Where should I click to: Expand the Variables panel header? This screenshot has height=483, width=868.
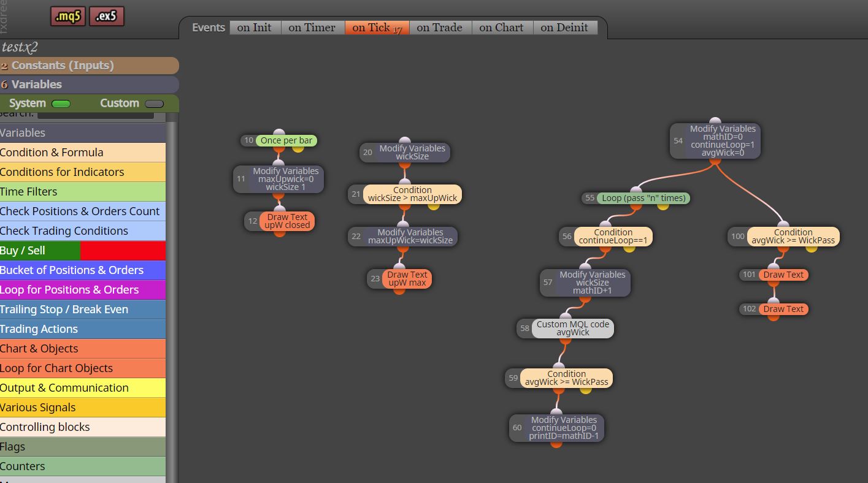(90, 85)
